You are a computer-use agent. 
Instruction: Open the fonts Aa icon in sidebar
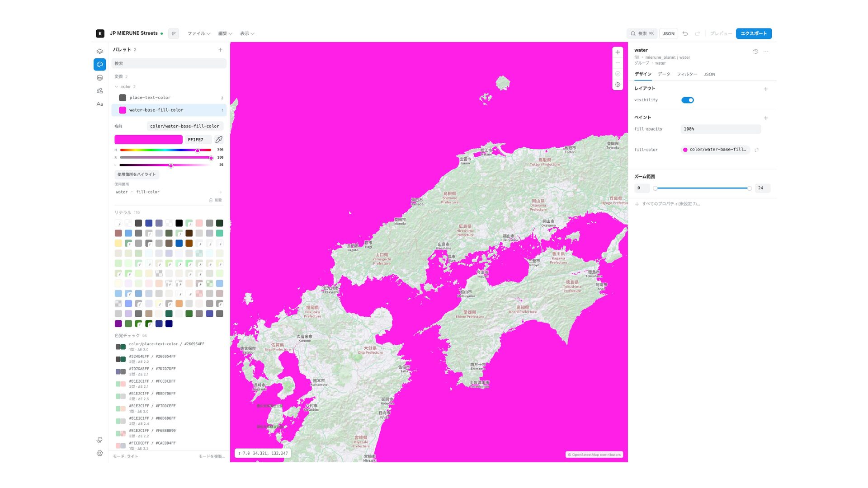(99, 104)
